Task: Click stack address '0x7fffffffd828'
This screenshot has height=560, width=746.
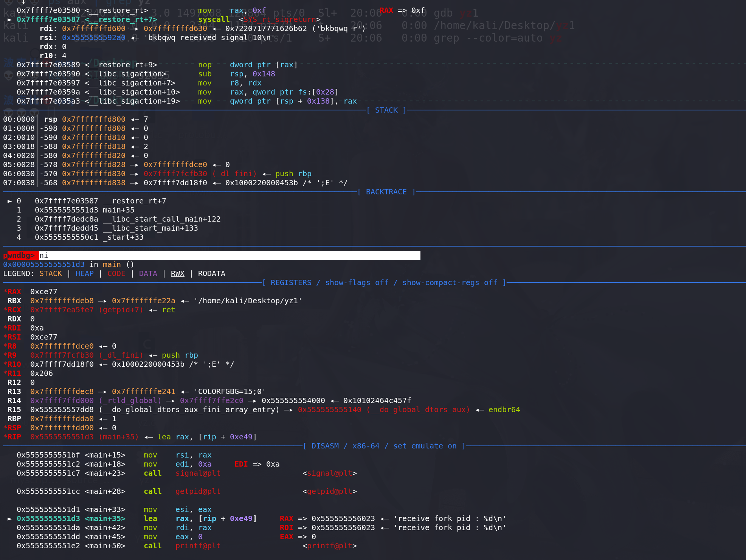Action: 94,164
